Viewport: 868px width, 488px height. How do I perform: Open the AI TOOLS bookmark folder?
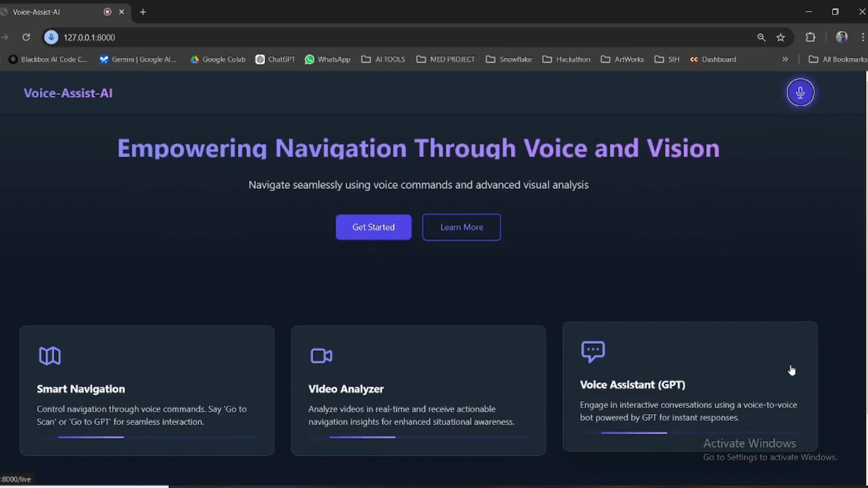pyautogui.click(x=383, y=59)
